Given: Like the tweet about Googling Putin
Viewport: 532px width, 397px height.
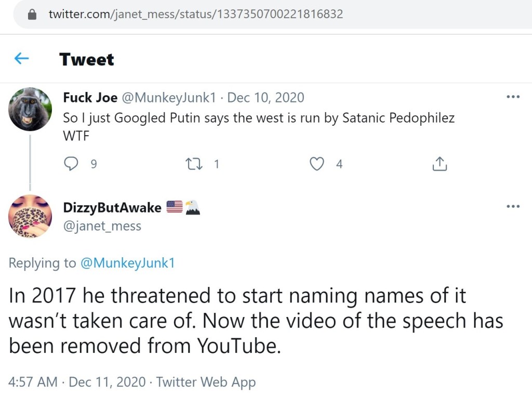Looking at the screenshot, I should click(316, 164).
